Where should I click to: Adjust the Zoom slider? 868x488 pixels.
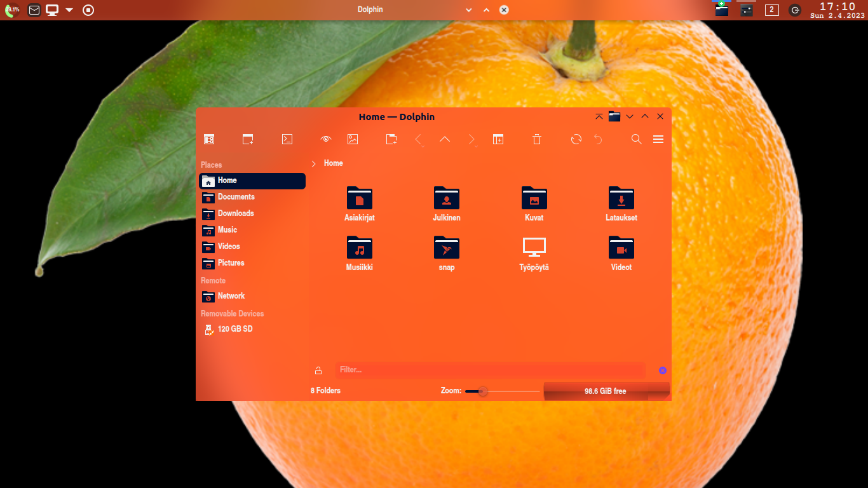pos(502,391)
